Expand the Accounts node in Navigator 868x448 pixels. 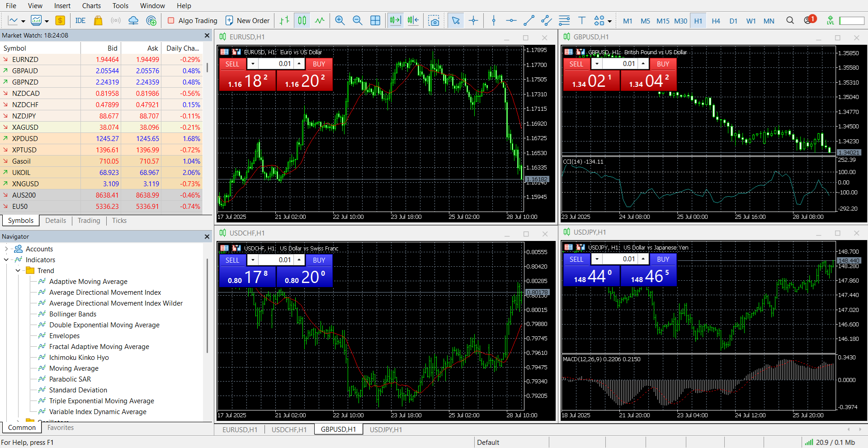(x=6, y=249)
